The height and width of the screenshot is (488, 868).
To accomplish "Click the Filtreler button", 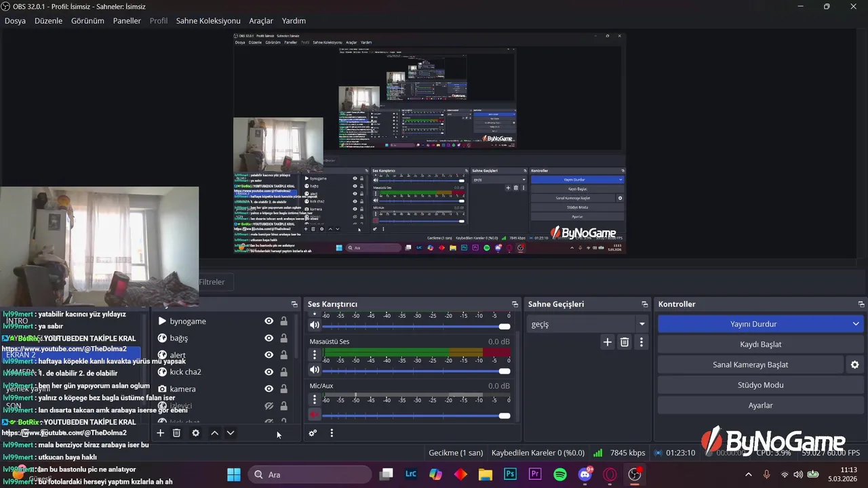I will [212, 282].
